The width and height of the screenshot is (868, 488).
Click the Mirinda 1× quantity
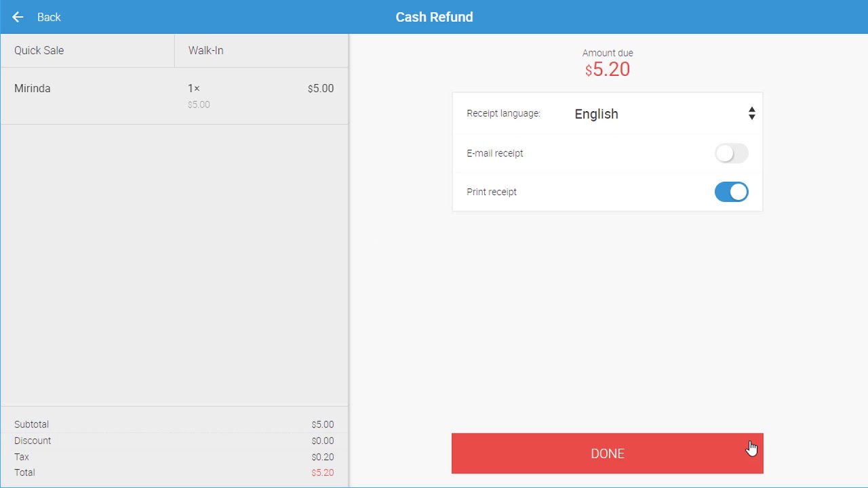click(194, 89)
